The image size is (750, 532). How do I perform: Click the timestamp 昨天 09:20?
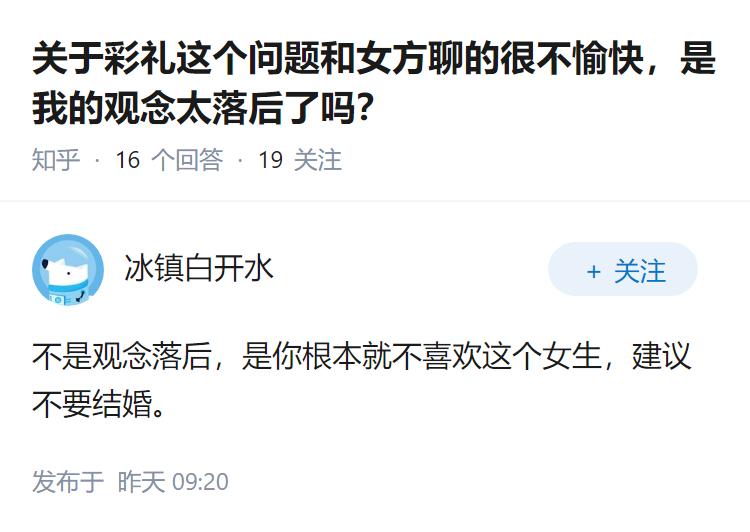point(173,482)
